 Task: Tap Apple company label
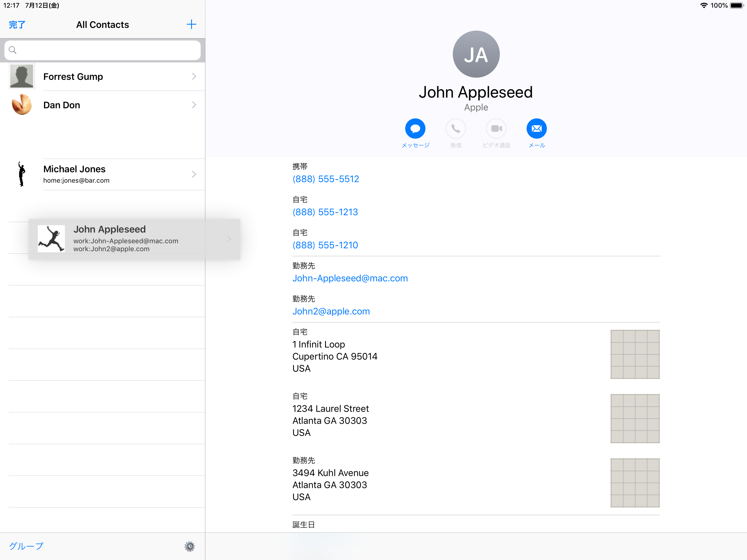476,107
